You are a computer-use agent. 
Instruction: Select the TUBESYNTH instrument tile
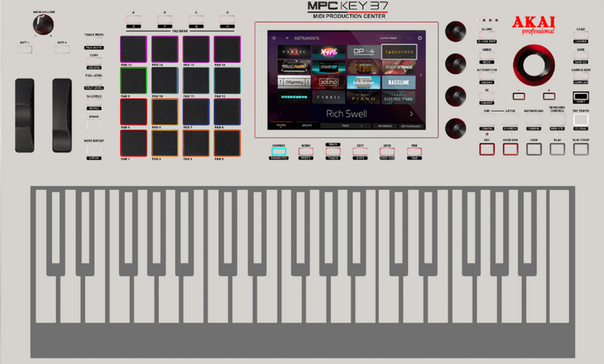pos(399,52)
